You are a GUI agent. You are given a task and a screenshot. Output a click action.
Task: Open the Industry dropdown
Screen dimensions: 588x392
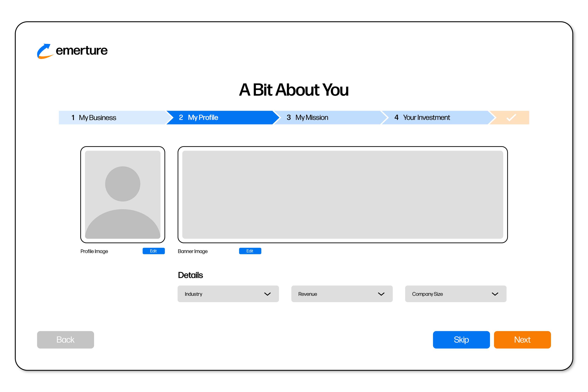[228, 294]
